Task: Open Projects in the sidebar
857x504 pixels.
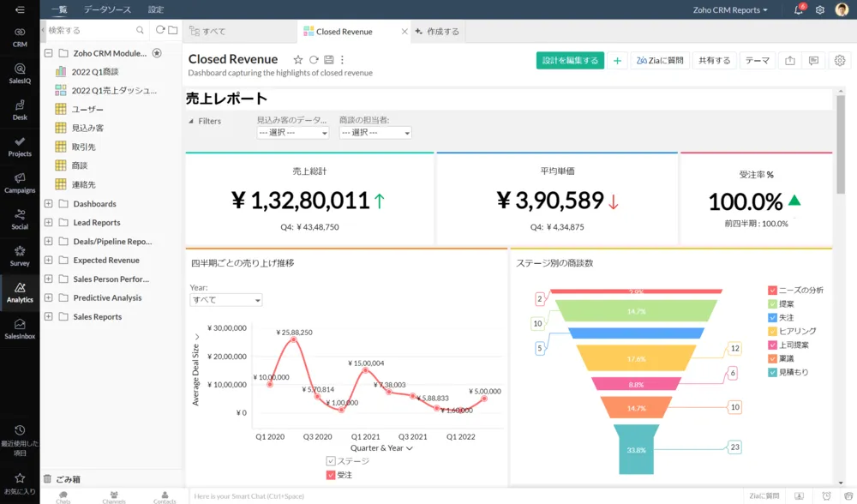Action: coord(20,147)
